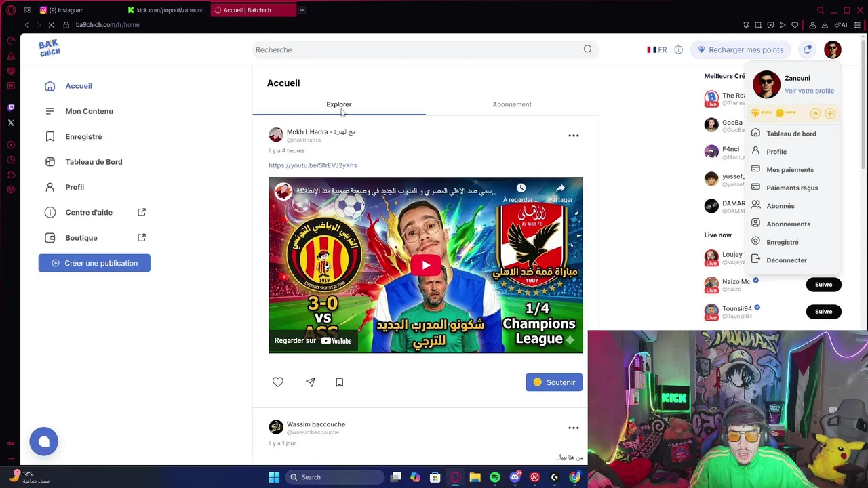The image size is (868, 488).
Task: Open Twitch in Opera sidebar
Action: [11, 107]
